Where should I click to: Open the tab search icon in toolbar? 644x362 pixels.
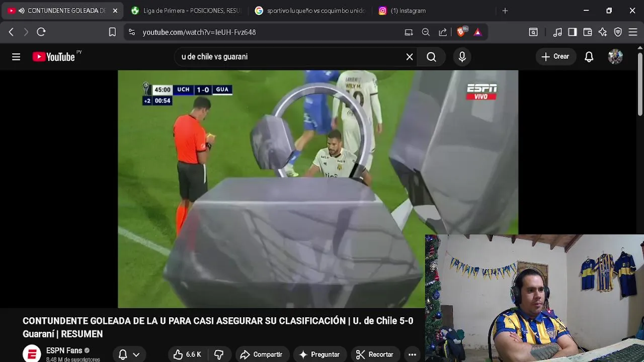(533, 32)
